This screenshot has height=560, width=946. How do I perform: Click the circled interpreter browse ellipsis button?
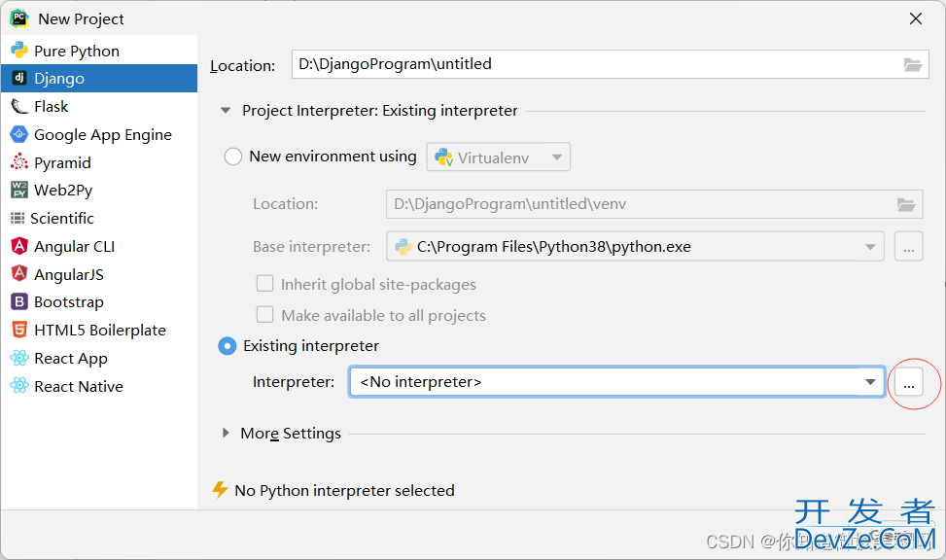tap(909, 382)
